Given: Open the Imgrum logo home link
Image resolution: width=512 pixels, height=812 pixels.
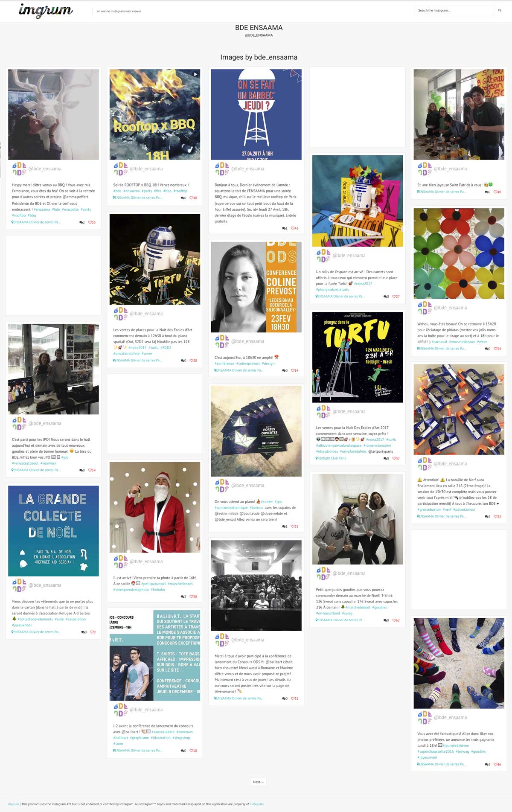Looking at the screenshot, I should coord(46,10).
